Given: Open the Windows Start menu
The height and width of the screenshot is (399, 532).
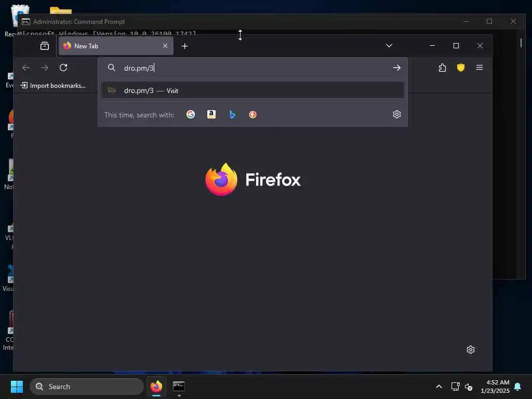Looking at the screenshot, I should (x=17, y=387).
